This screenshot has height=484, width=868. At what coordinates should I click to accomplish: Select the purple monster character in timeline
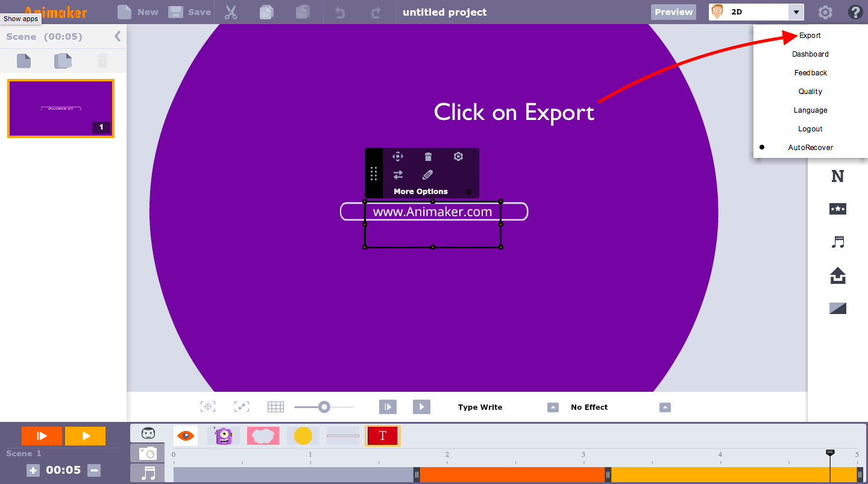tap(224, 436)
